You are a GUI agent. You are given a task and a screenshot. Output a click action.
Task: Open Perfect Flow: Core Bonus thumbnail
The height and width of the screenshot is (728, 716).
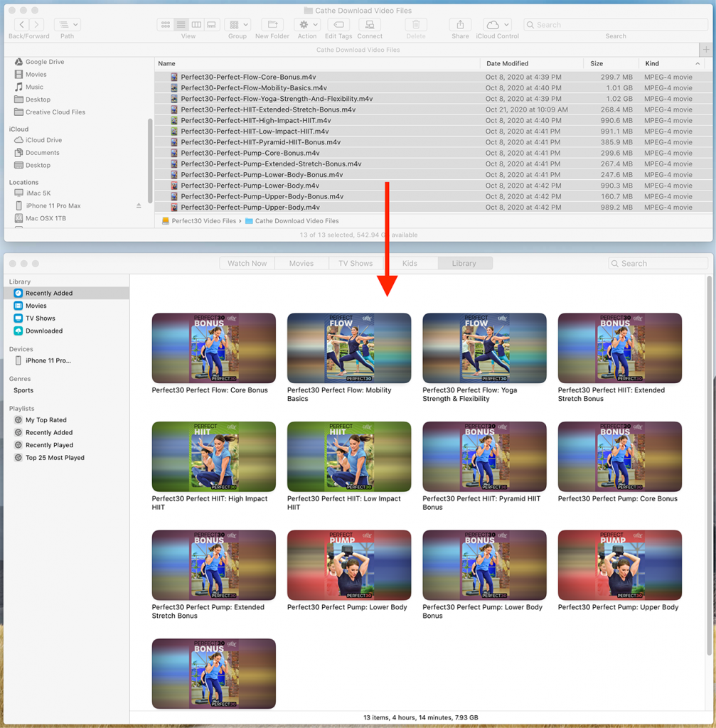213,348
